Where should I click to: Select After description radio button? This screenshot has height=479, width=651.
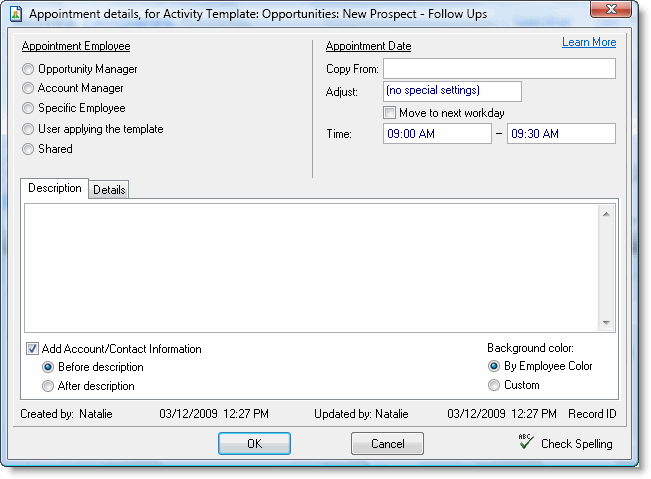[48, 386]
